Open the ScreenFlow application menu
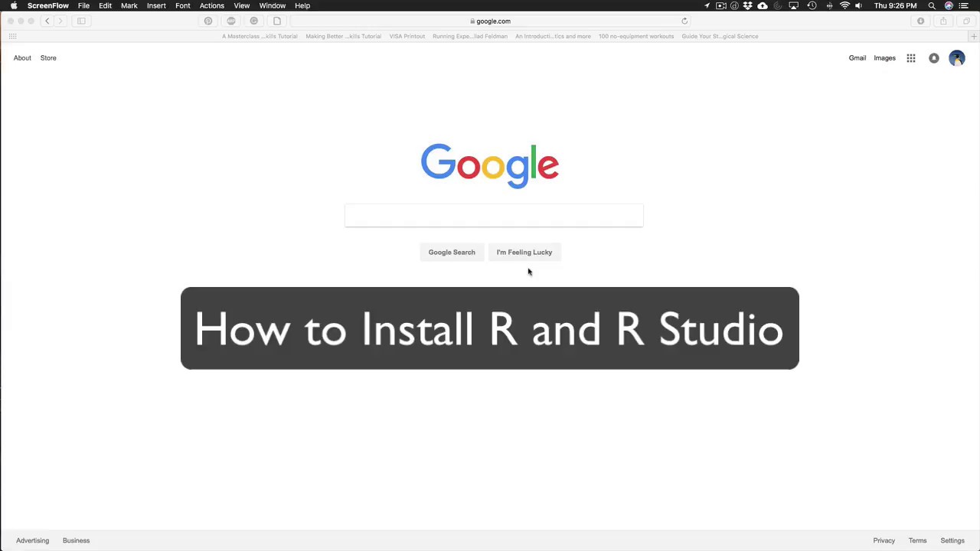The width and height of the screenshot is (980, 551). [x=48, y=5]
